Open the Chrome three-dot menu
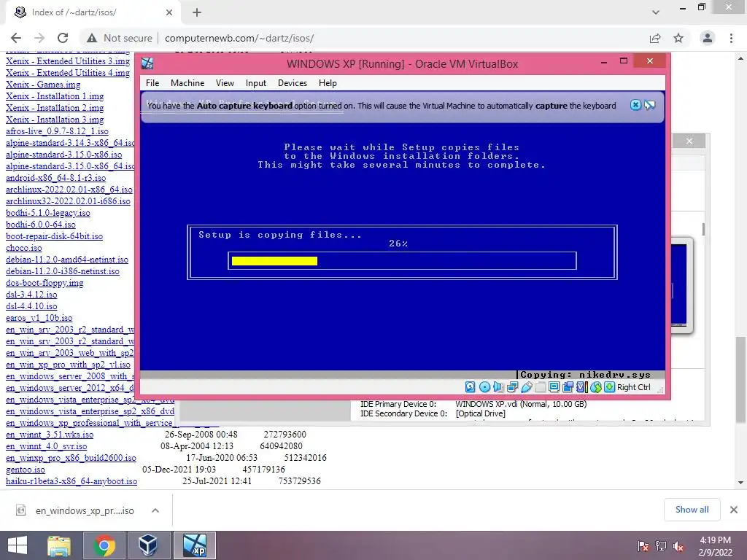The height and width of the screenshot is (560, 747). 731,38
